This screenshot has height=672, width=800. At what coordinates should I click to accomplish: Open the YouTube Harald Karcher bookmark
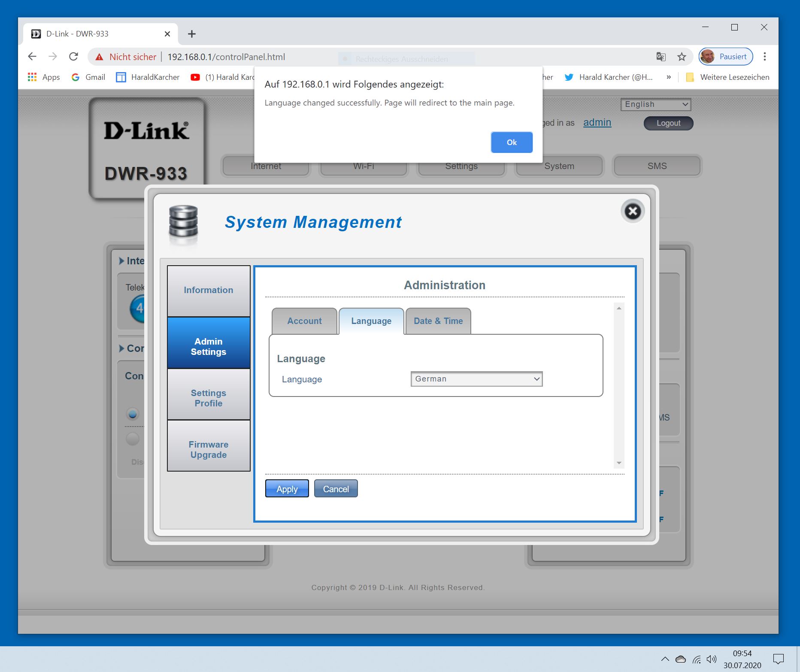pyautogui.click(x=223, y=77)
